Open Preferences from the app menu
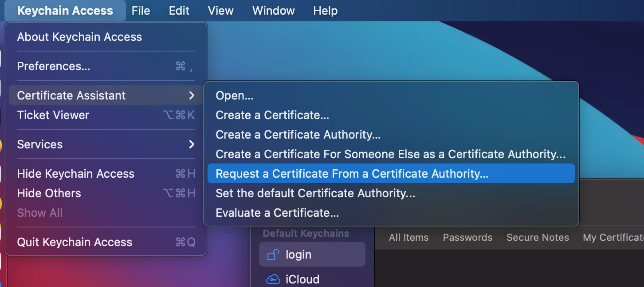Image resolution: width=644 pixels, height=287 pixels. (54, 66)
